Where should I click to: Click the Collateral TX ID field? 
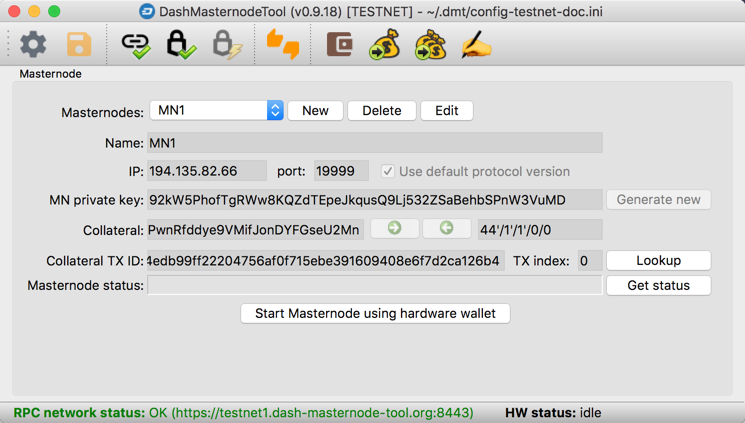[x=326, y=260]
